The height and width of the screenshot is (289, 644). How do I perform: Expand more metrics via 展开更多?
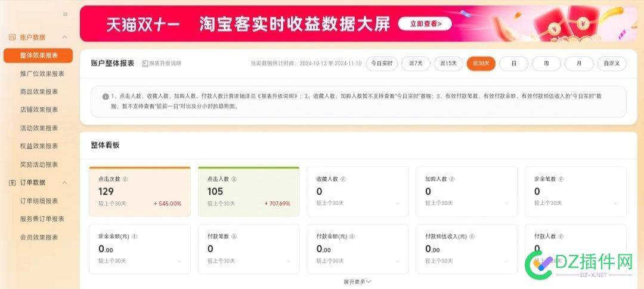(357, 282)
